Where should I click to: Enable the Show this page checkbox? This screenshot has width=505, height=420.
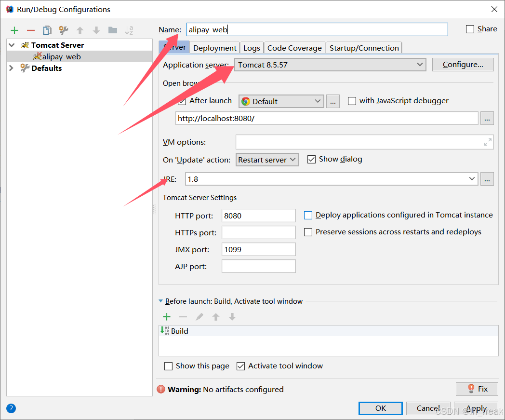[x=169, y=366]
